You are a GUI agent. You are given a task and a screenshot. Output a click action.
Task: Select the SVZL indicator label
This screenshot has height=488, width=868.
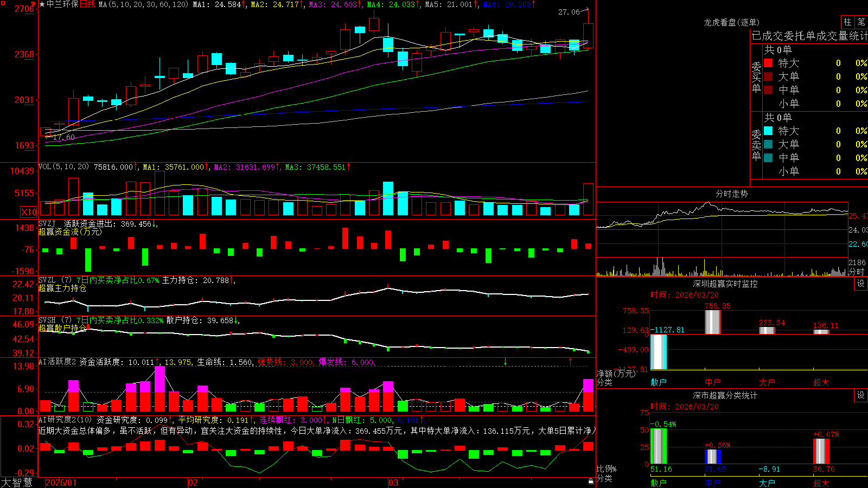pyautogui.click(x=47, y=280)
